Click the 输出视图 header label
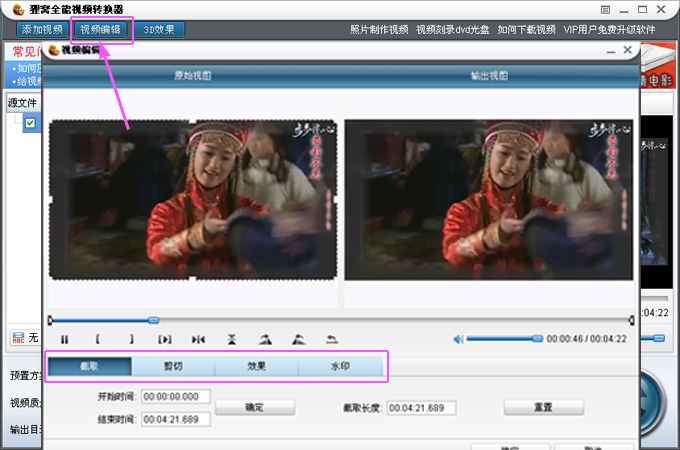Viewport: 680px width, 450px height. [489, 76]
